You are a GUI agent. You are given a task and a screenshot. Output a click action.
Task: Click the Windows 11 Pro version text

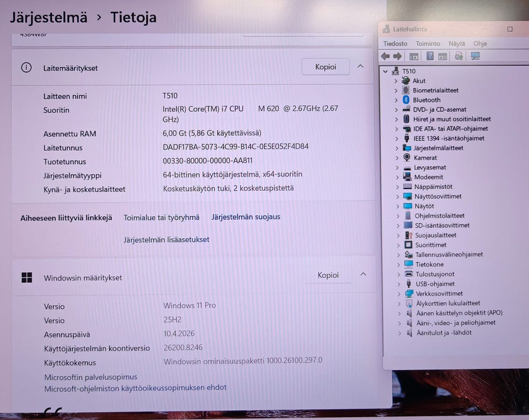[190, 305]
